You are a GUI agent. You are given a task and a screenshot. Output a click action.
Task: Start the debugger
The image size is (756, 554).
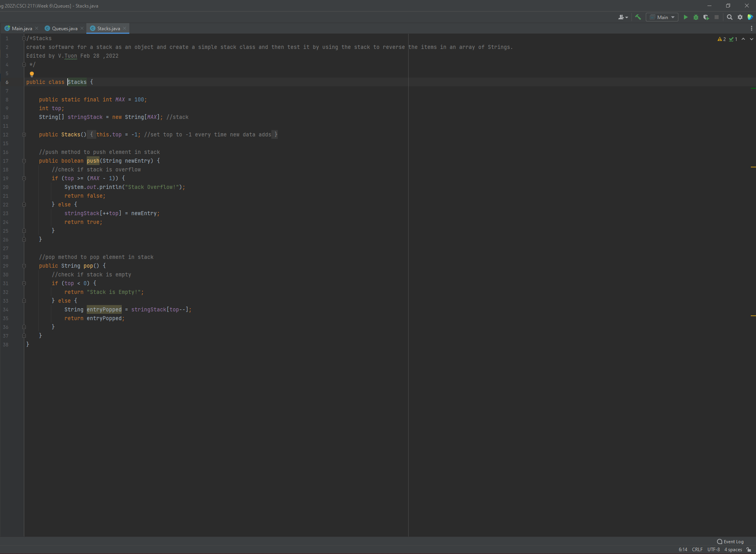(696, 17)
